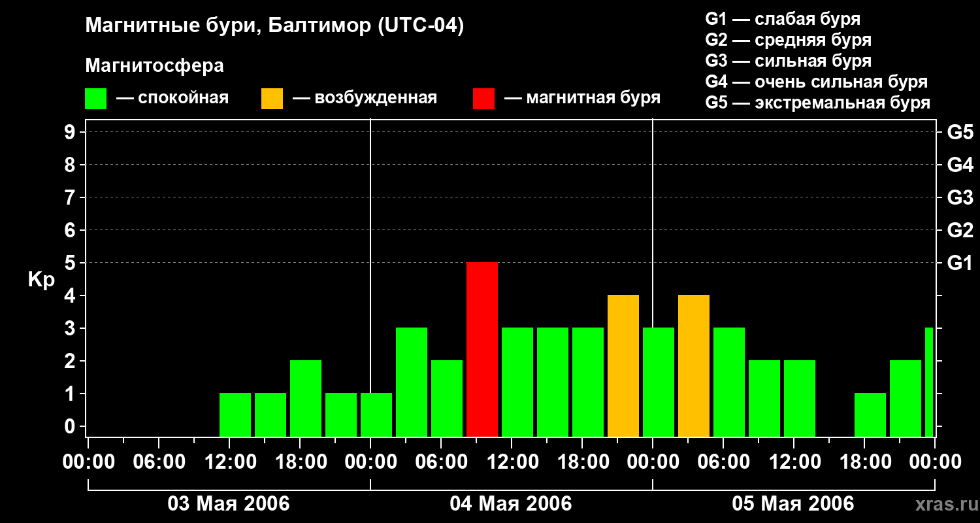Click the green 'спокойная' legend swatch
The height and width of the screenshot is (523, 980).
tap(95, 99)
